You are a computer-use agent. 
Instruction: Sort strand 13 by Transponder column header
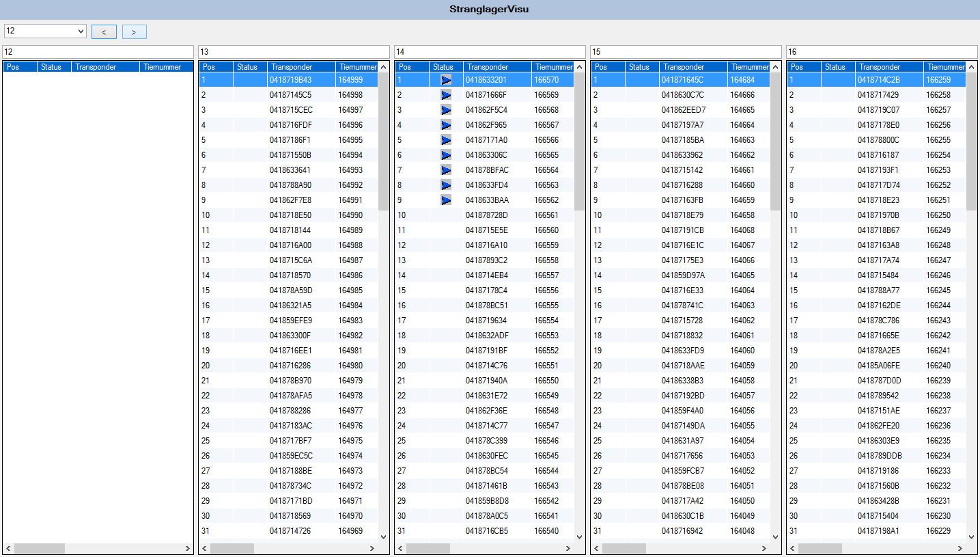[301, 67]
